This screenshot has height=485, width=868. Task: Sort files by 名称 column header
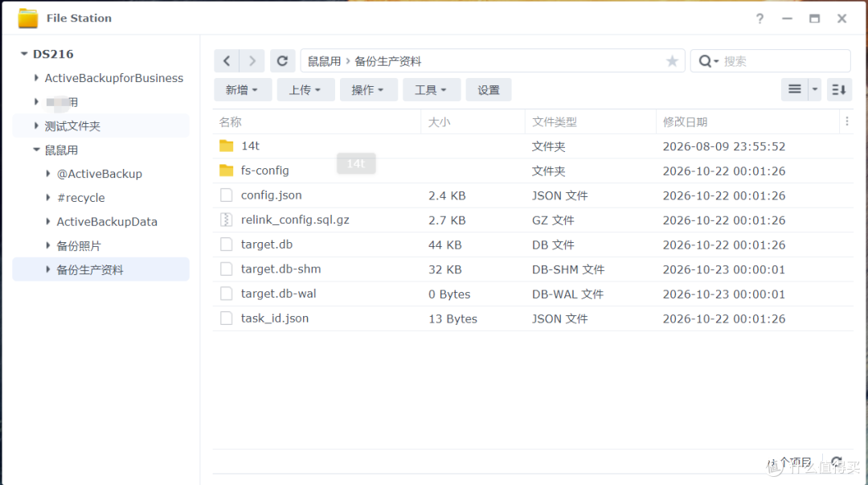point(317,122)
